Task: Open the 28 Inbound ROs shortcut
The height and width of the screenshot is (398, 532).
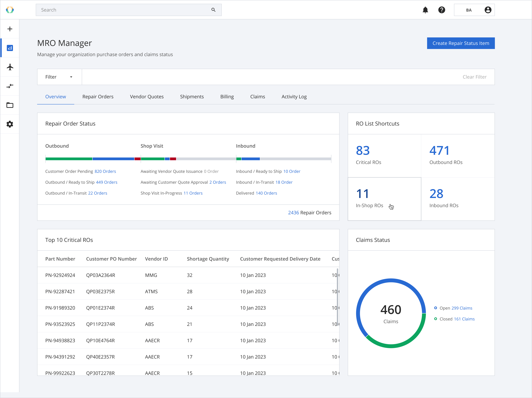Action: [x=458, y=199]
